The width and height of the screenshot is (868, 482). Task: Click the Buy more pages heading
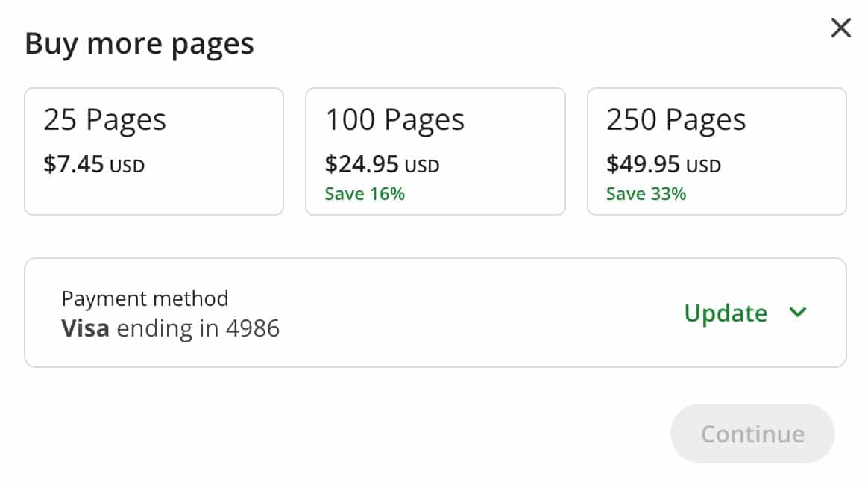pos(139,43)
